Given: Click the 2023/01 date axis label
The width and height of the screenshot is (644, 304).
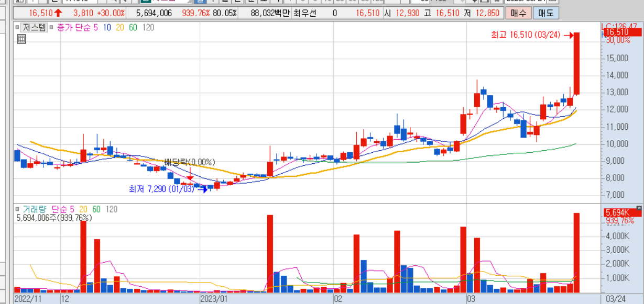Looking at the screenshot, I should [x=213, y=299].
